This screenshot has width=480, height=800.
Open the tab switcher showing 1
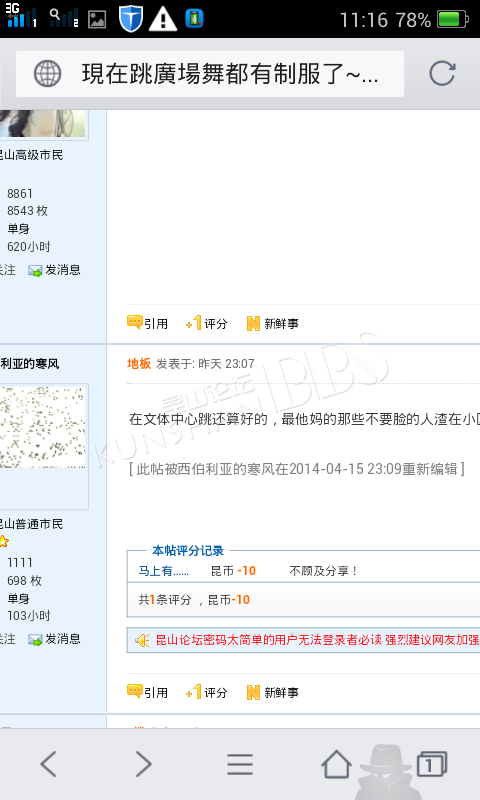(x=432, y=764)
